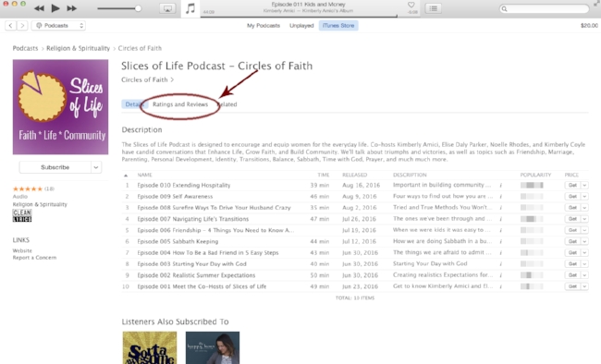Open the Related tab

pos(227,104)
